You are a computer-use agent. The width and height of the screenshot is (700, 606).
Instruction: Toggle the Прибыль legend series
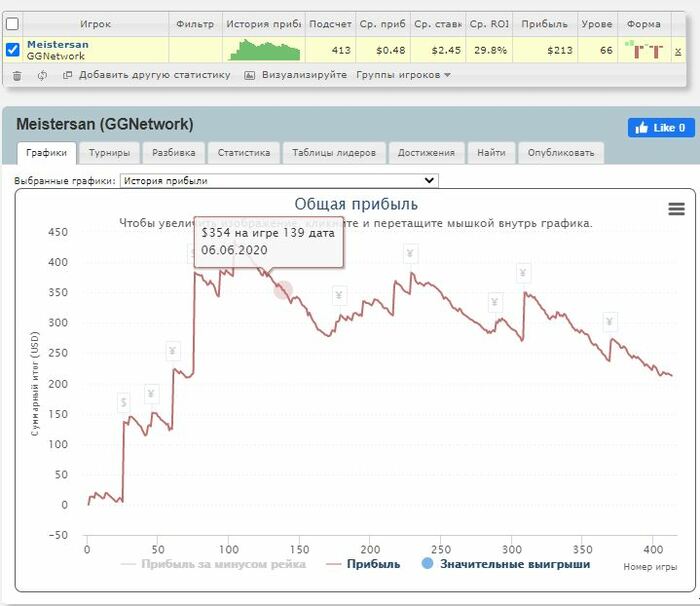[363, 564]
